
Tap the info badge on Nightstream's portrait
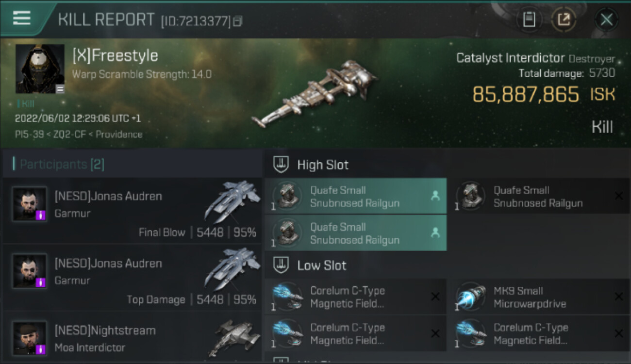(x=41, y=349)
